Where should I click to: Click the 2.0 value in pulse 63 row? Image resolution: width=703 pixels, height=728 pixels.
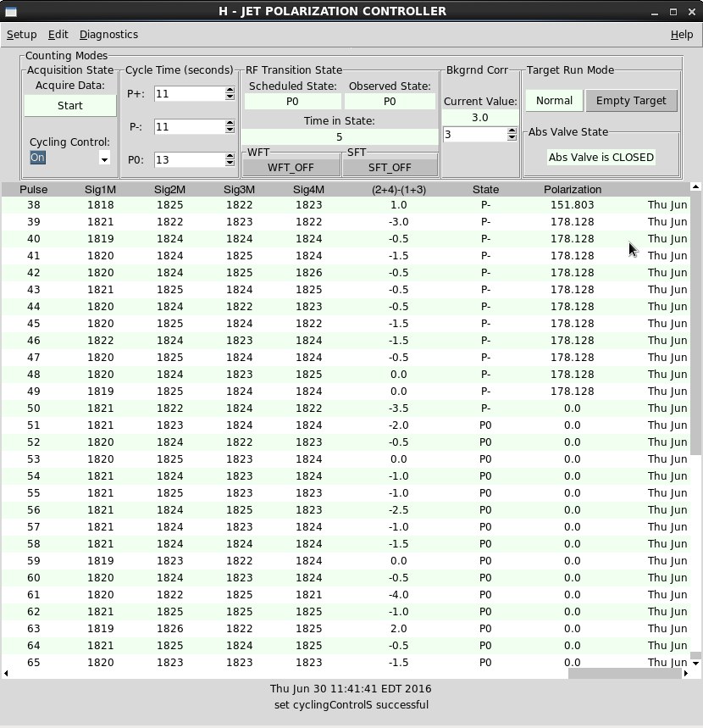[x=399, y=629]
